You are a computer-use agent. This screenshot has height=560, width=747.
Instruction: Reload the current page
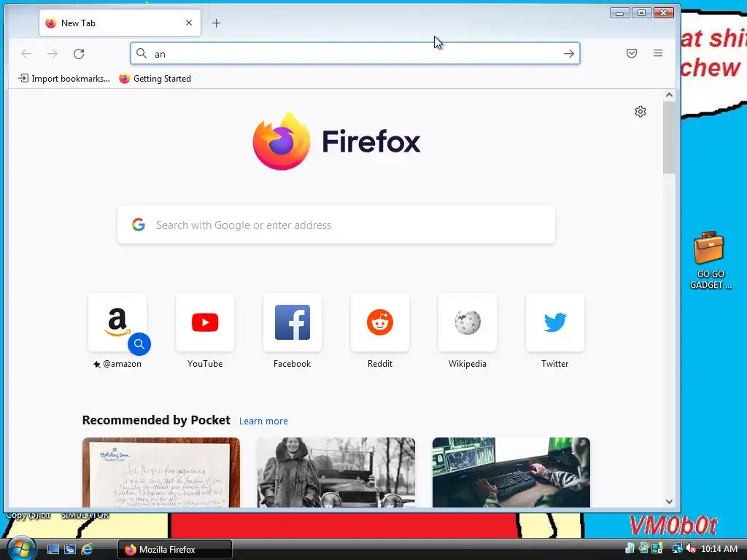(79, 54)
